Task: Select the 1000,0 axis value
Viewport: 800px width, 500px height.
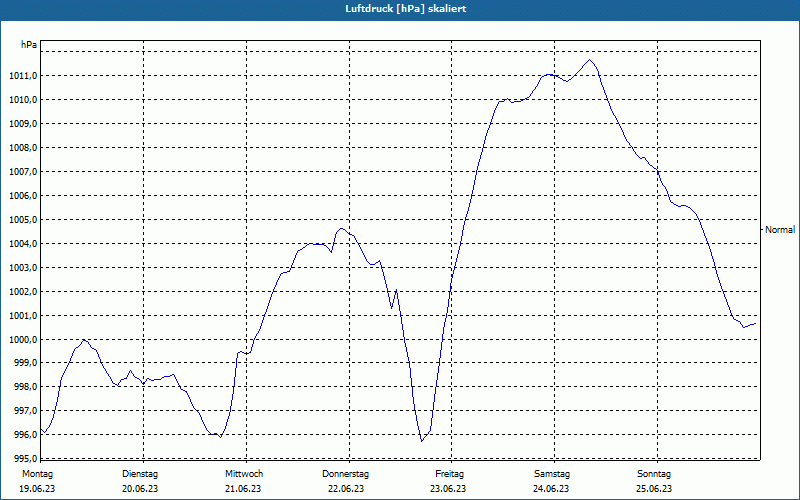Action: pyautogui.click(x=23, y=340)
